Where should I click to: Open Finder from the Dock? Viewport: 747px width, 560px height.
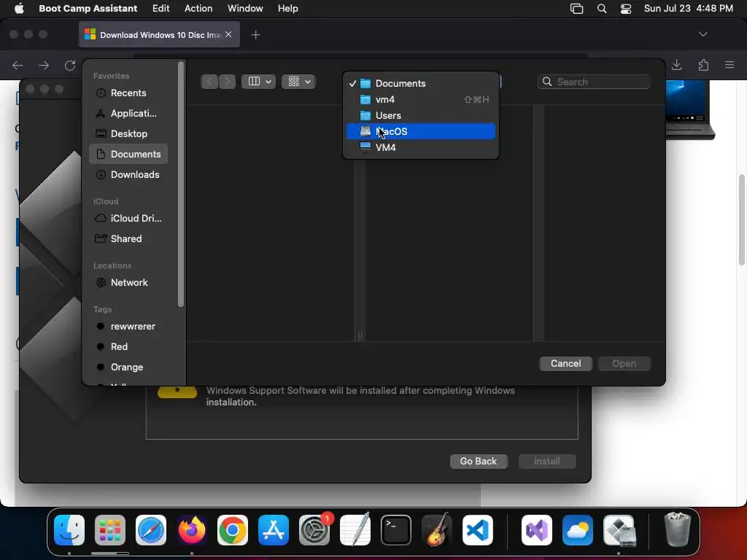click(69, 530)
